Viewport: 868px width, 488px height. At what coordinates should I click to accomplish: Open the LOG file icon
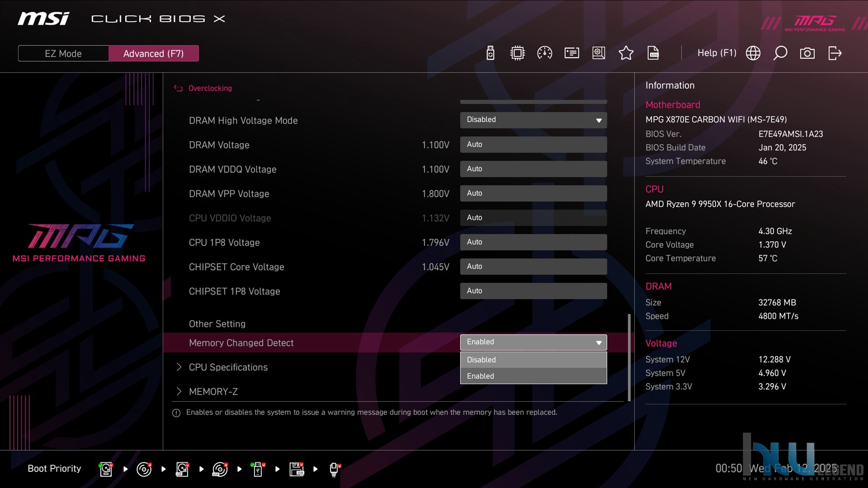(x=653, y=53)
